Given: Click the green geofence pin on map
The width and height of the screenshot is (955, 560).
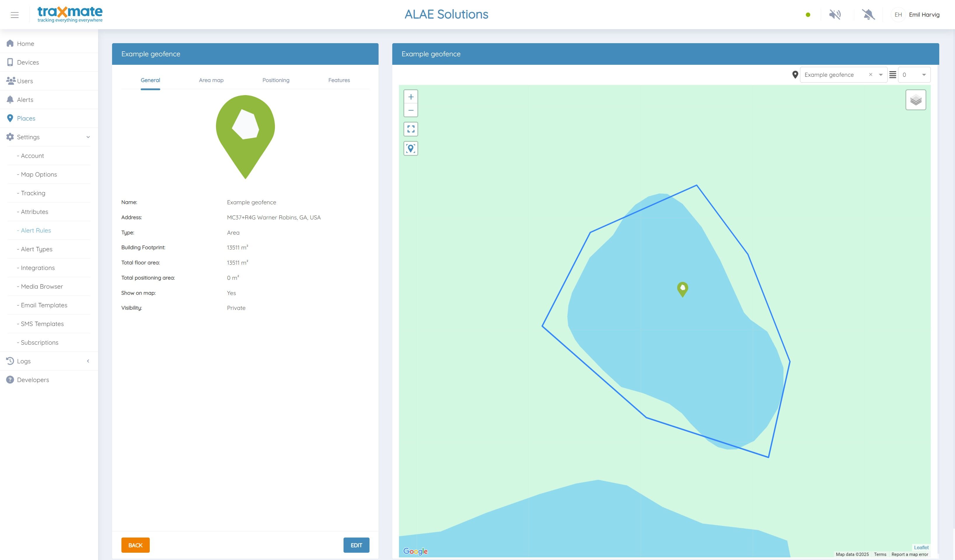Looking at the screenshot, I should click(x=682, y=289).
